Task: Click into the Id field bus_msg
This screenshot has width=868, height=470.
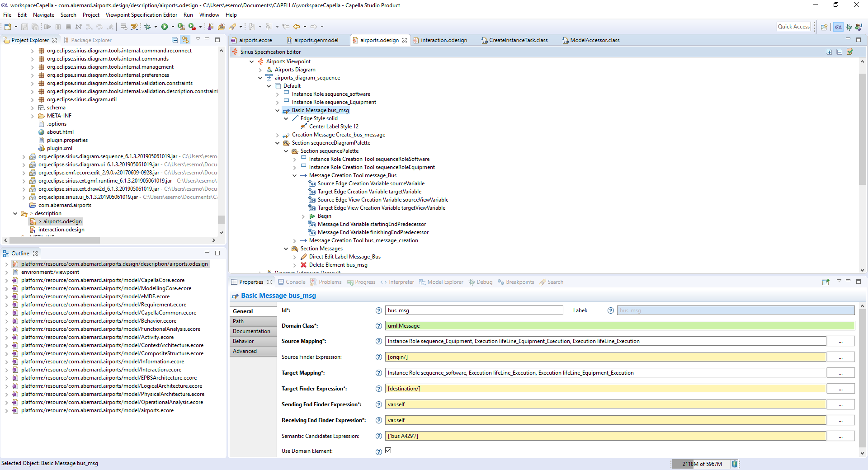Action: pyautogui.click(x=474, y=310)
